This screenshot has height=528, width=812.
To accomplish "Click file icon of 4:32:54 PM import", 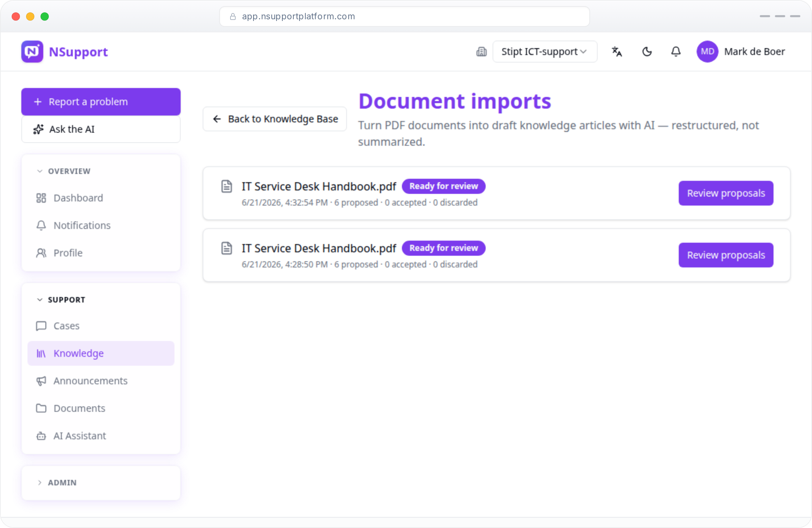I will coord(227,186).
